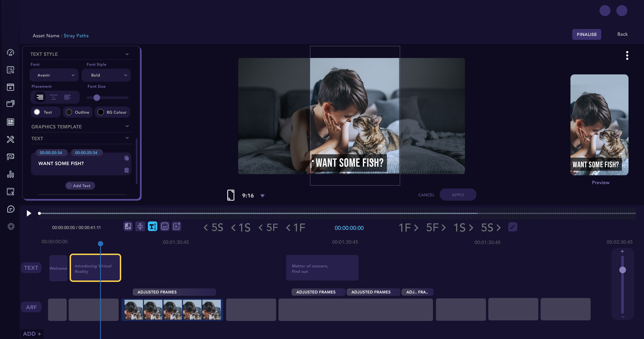Click the Add Text button
The height and width of the screenshot is (339, 644).
pyautogui.click(x=80, y=186)
